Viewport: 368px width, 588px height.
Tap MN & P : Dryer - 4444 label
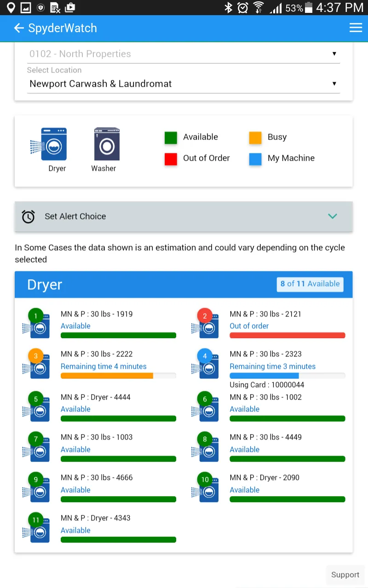click(96, 397)
